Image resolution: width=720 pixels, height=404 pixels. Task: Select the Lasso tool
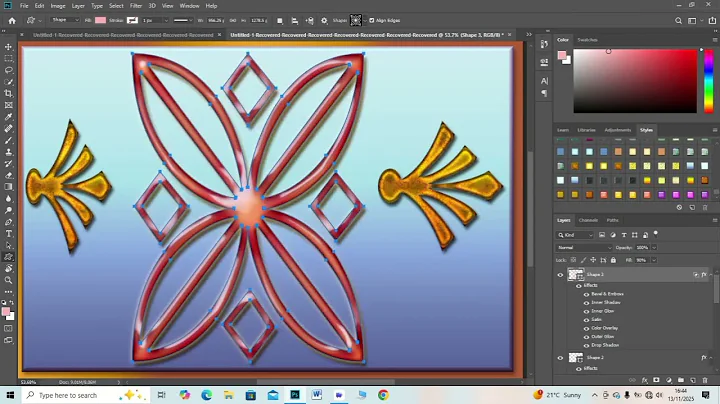[x=9, y=70]
